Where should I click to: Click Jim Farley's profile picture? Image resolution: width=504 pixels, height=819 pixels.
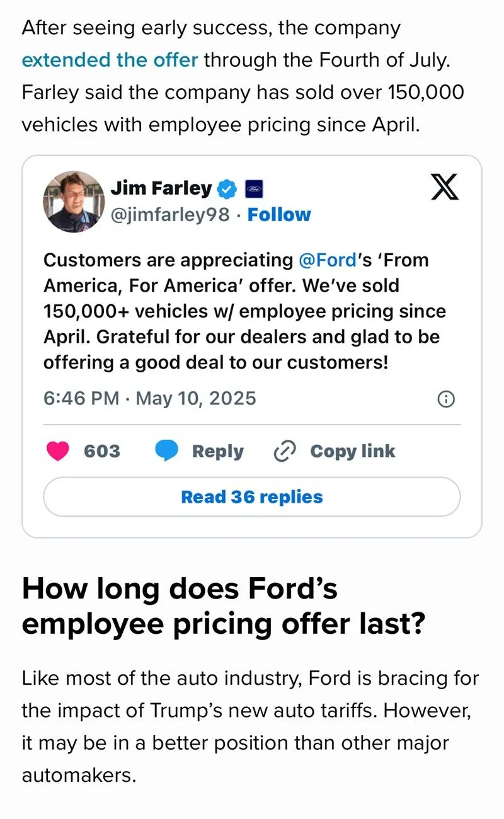(x=73, y=202)
